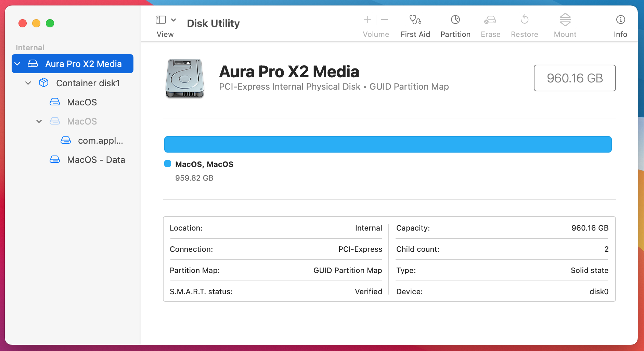Click the Info label
The height and width of the screenshot is (351, 644).
click(620, 34)
